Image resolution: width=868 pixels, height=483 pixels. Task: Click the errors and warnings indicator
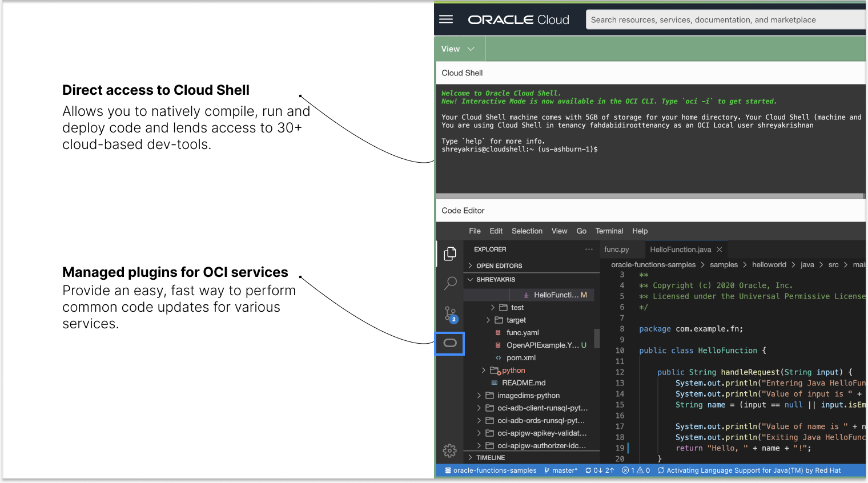click(x=636, y=470)
